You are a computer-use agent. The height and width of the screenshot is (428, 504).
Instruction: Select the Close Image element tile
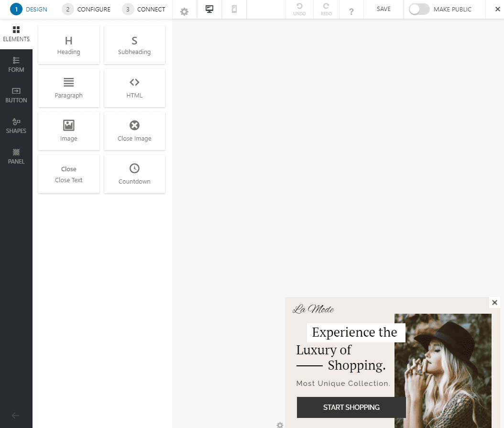coord(134,131)
